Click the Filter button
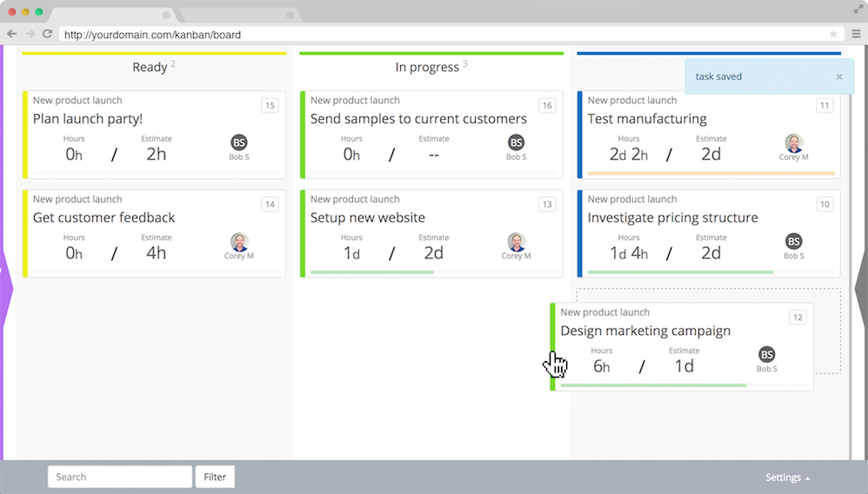The height and width of the screenshot is (494, 868). point(215,477)
